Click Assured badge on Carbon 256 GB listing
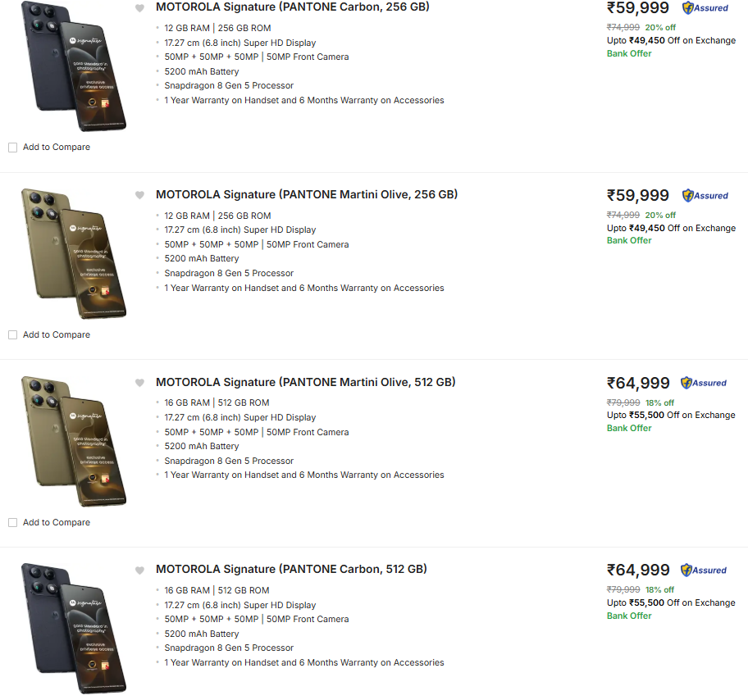The width and height of the screenshot is (748, 700). coord(705,8)
